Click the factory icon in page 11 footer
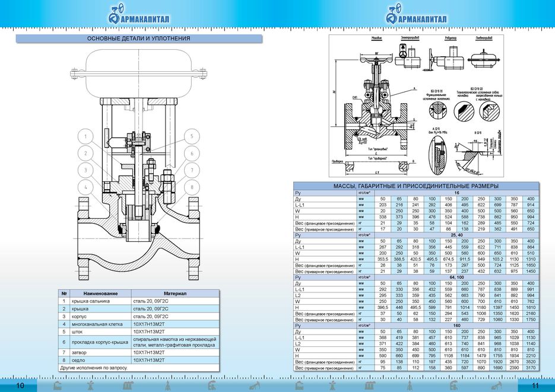Screen dimensions: 555x392 (x=299, y=385)
